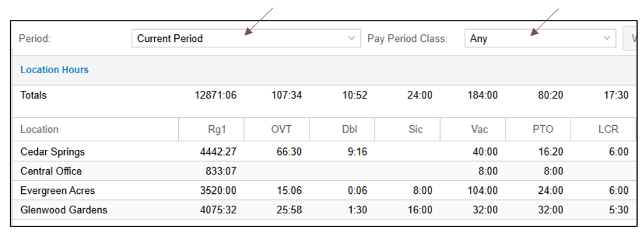Sort by the Sic column header
644x235 pixels.
[407, 130]
